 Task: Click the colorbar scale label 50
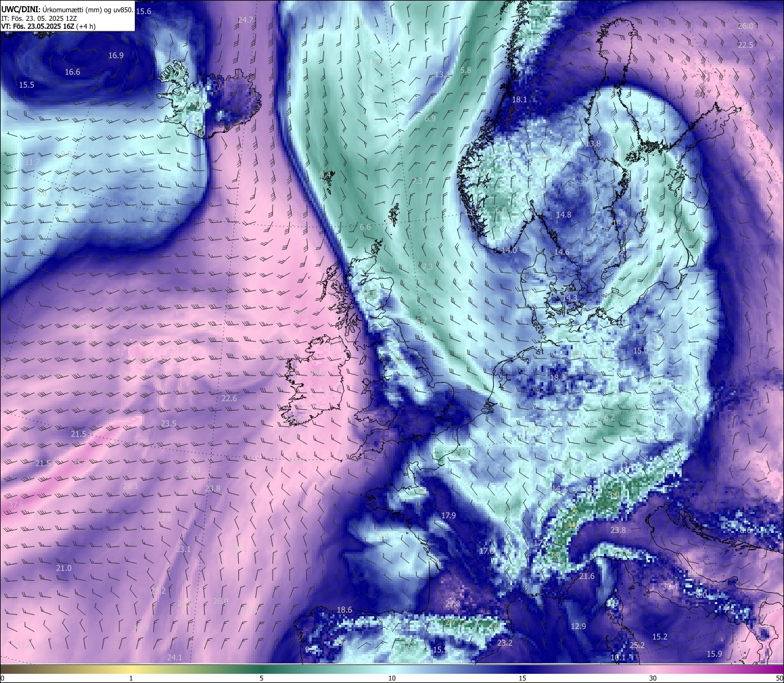pos(779,678)
